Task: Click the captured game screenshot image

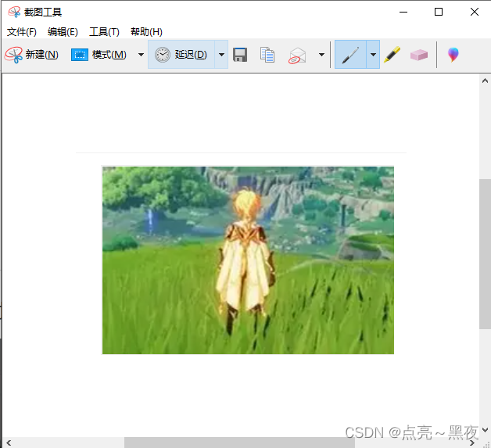Action: 248,260
